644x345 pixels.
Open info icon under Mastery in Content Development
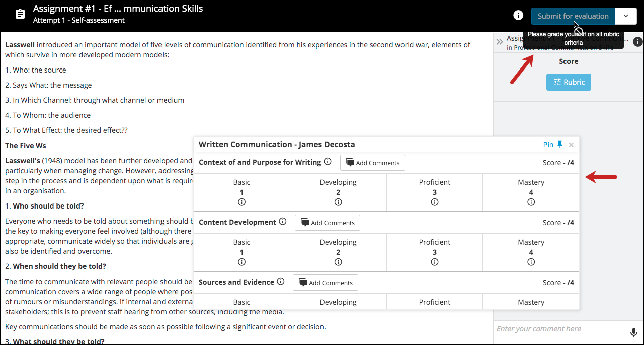click(x=531, y=262)
